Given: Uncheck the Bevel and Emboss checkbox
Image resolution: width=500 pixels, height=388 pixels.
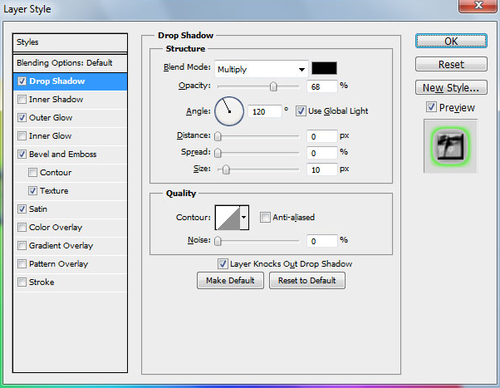Looking at the screenshot, I should tap(22, 154).
